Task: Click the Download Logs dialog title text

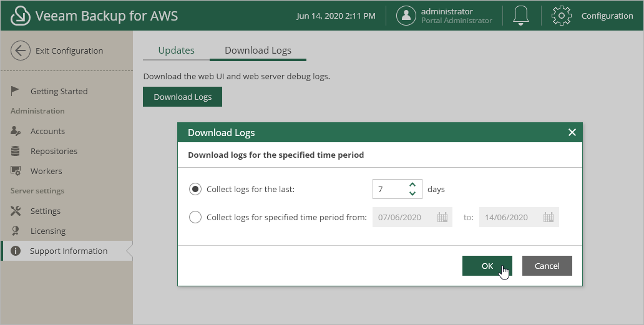Action: click(x=222, y=132)
